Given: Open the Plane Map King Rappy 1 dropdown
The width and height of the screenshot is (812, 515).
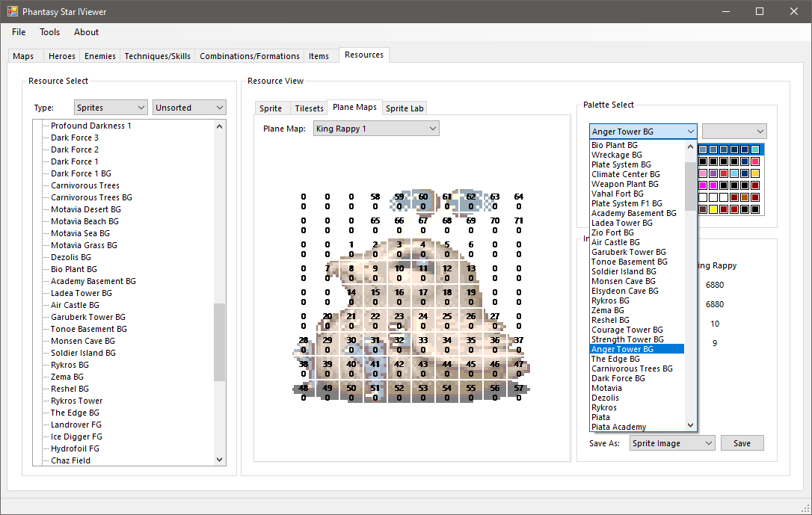Looking at the screenshot, I should [377, 129].
